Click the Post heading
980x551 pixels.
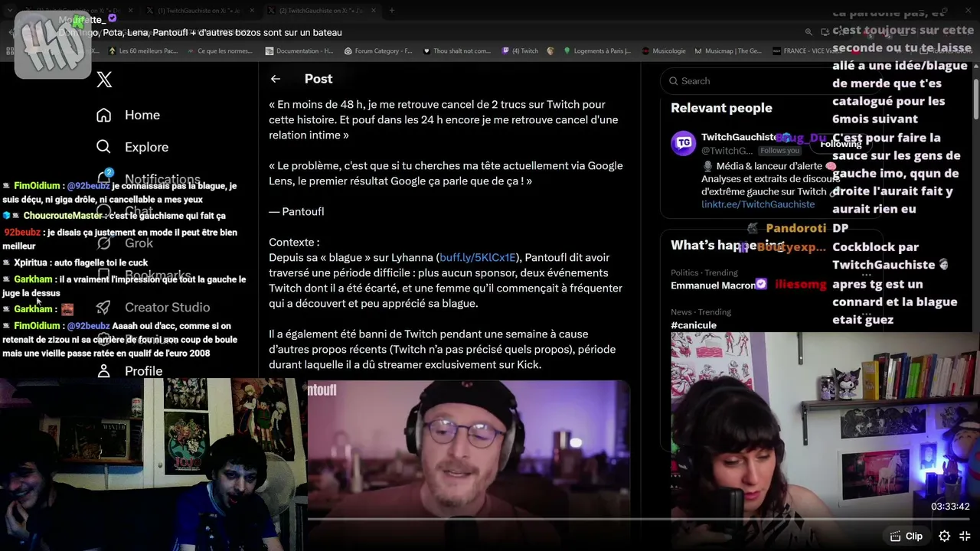tap(318, 79)
